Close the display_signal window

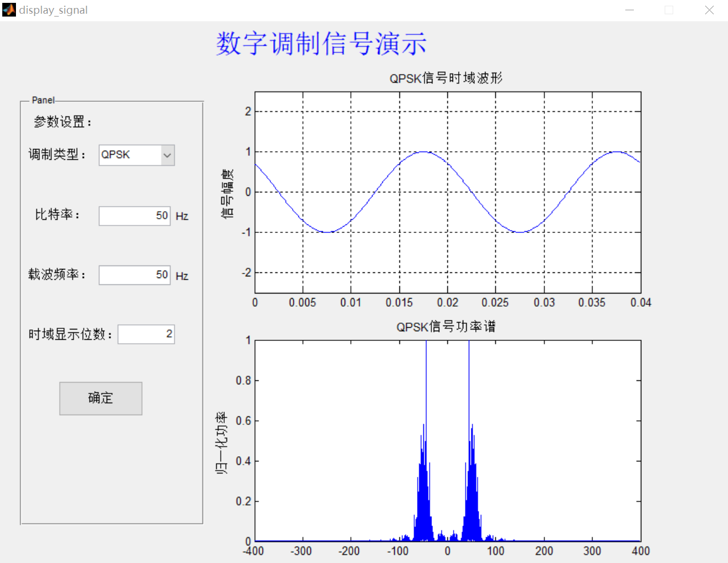pos(709,10)
